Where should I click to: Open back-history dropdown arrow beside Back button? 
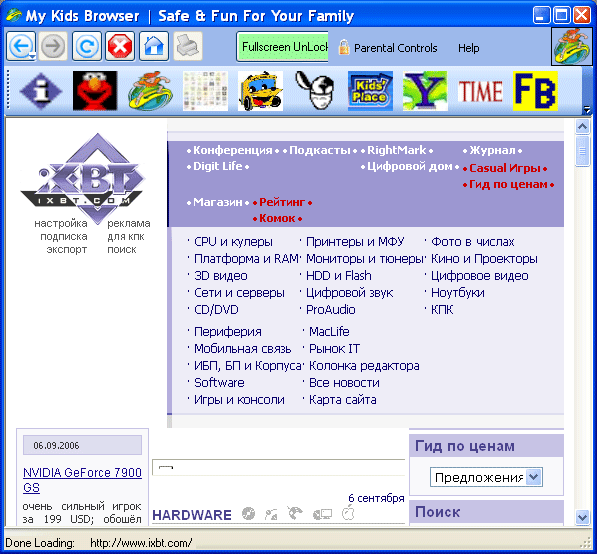point(32,56)
